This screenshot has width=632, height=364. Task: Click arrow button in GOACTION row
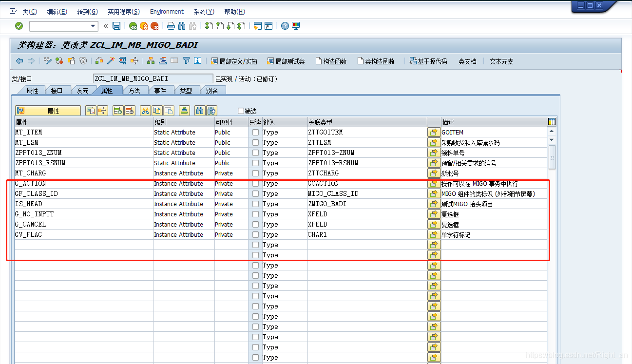434,183
